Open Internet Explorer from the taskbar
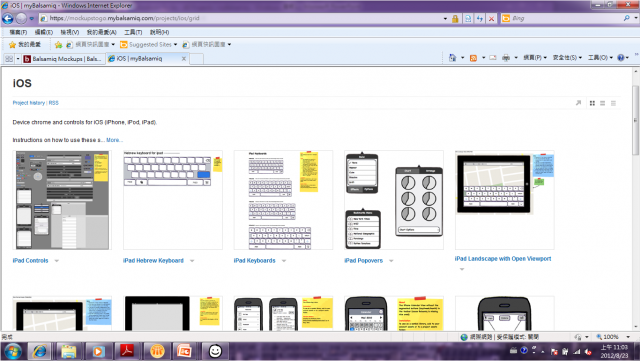 click(39, 351)
